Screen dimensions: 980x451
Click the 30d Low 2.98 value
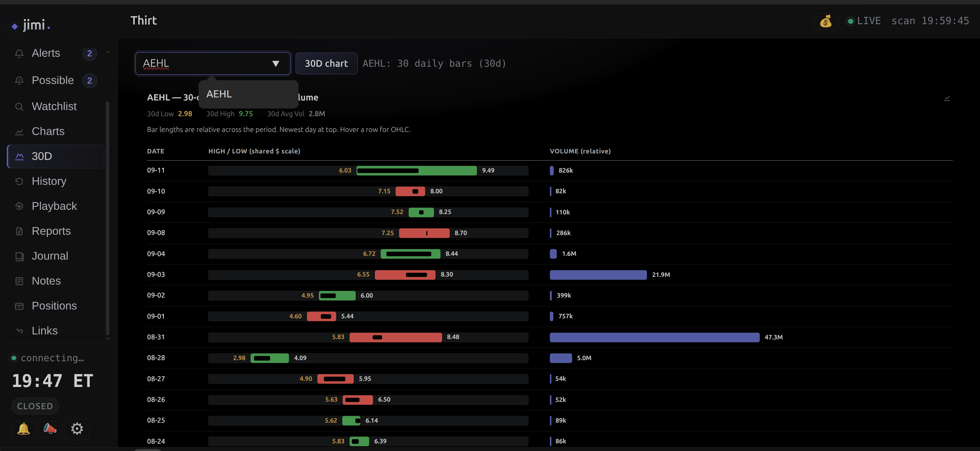point(185,114)
